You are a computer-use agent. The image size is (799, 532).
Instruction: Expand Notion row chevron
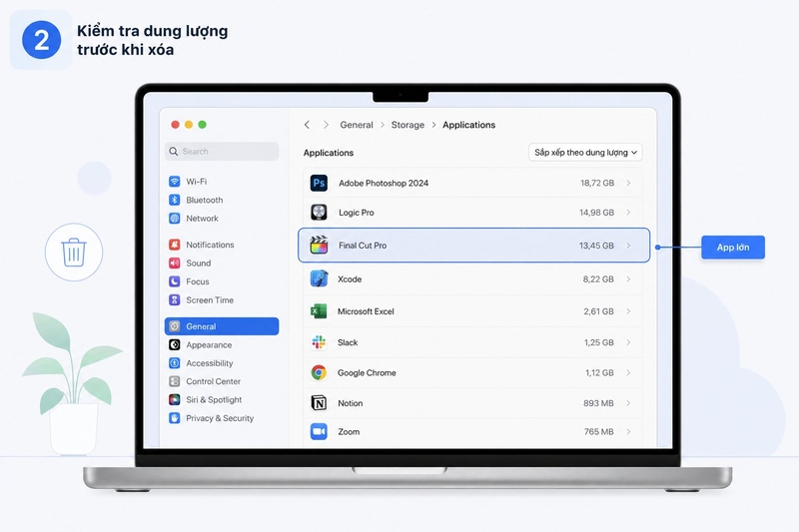(628, 403)
